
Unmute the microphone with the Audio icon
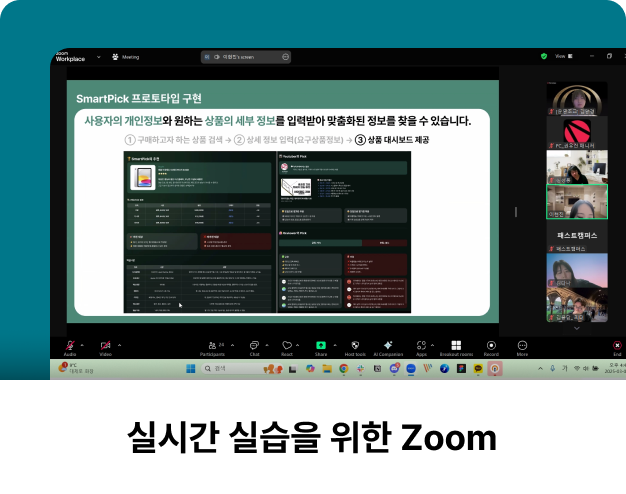point(70,347)
